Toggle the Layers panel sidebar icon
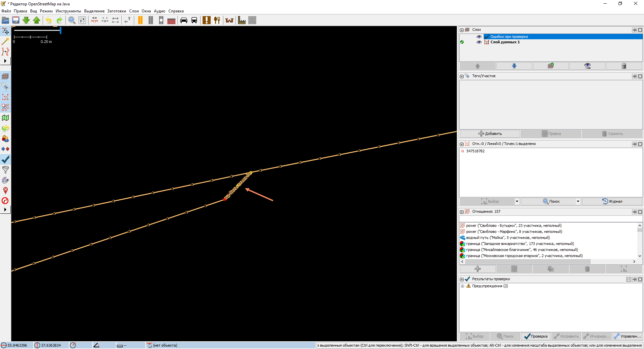 coord(5,76)
